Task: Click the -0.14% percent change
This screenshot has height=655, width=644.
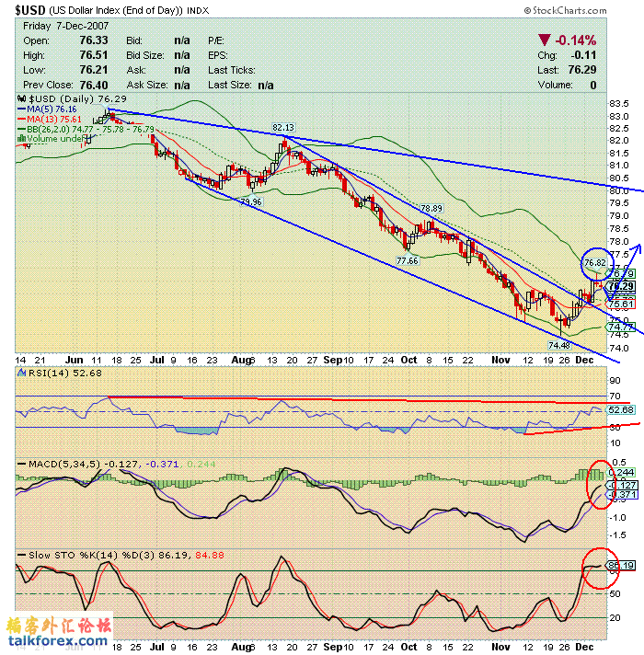Action: [x=576, y=40]
